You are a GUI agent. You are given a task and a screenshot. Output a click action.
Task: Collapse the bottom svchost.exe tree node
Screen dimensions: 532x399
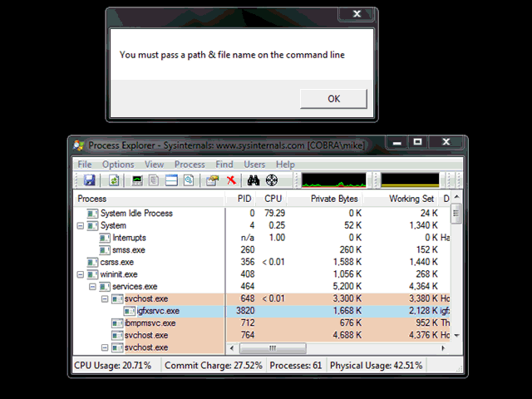point(105,347)
